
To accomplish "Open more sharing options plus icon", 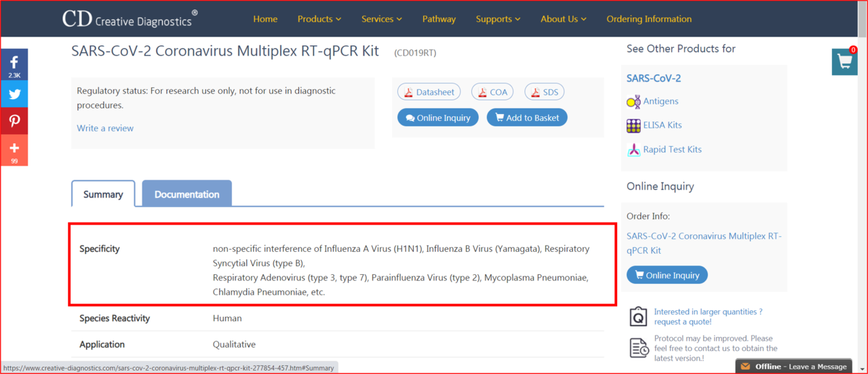I will click(x=14, y=150).
